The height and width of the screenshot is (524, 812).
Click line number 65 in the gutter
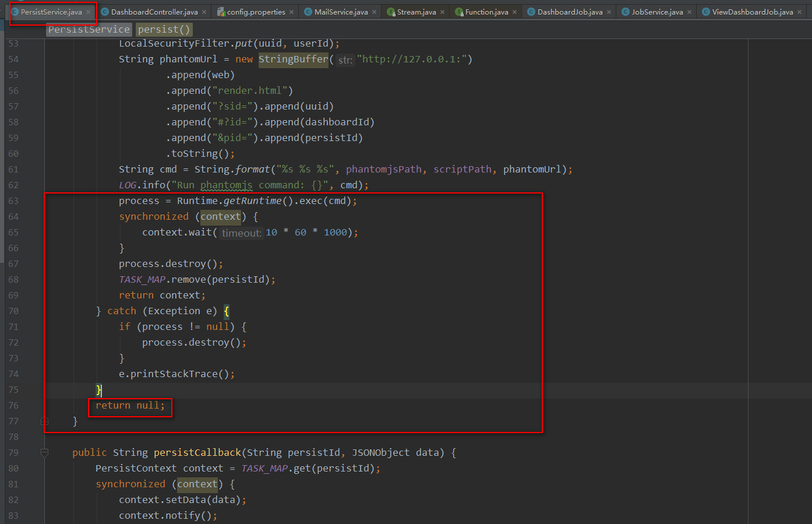point(13,232)
